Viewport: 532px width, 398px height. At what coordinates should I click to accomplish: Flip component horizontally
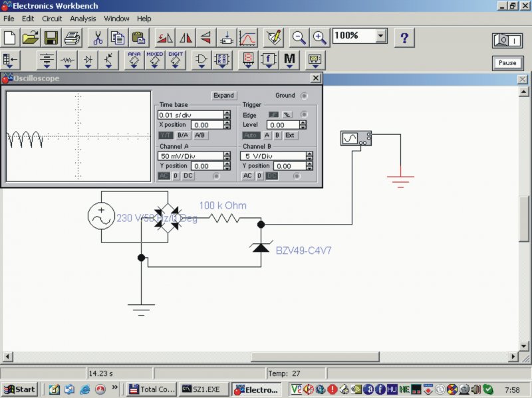pyautogui.click(x=186, y=37)
